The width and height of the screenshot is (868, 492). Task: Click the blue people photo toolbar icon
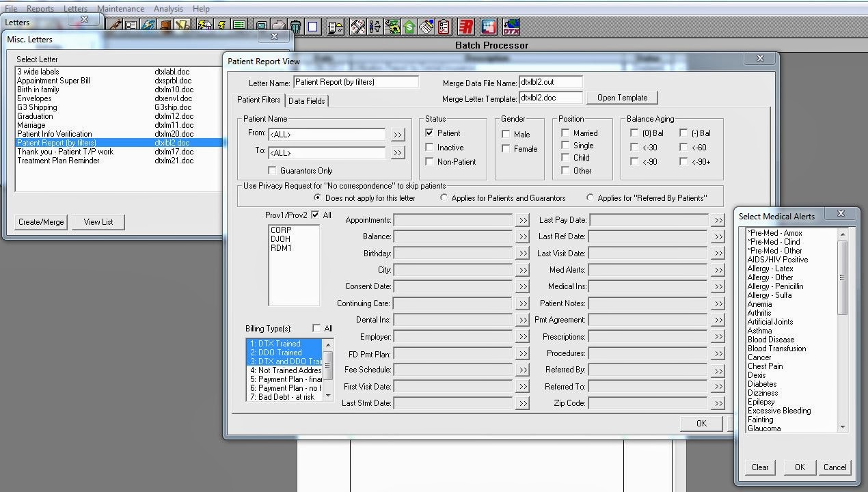point(488,27)
